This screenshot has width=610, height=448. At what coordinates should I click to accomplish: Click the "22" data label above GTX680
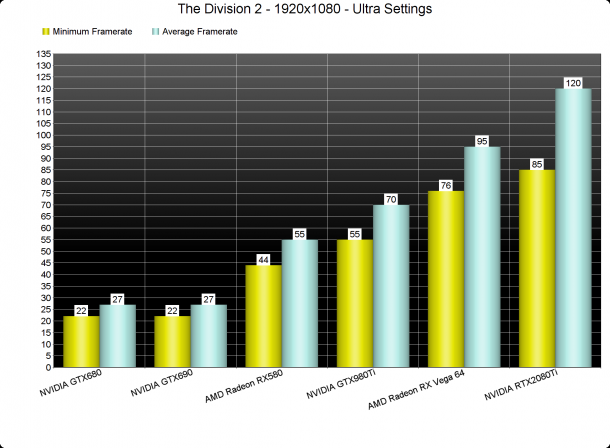(81, 310)
